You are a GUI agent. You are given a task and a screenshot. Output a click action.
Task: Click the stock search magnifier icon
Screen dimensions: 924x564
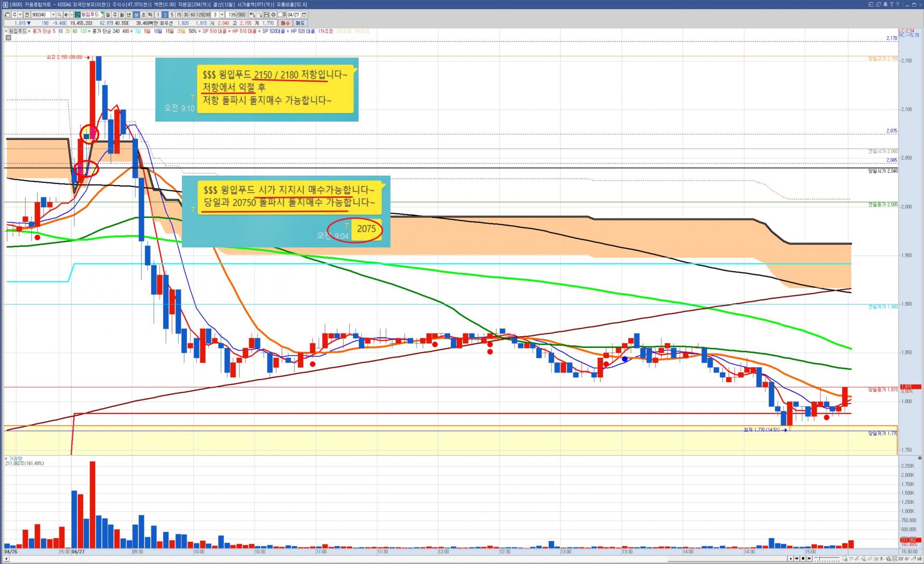(x=59, y=15)
